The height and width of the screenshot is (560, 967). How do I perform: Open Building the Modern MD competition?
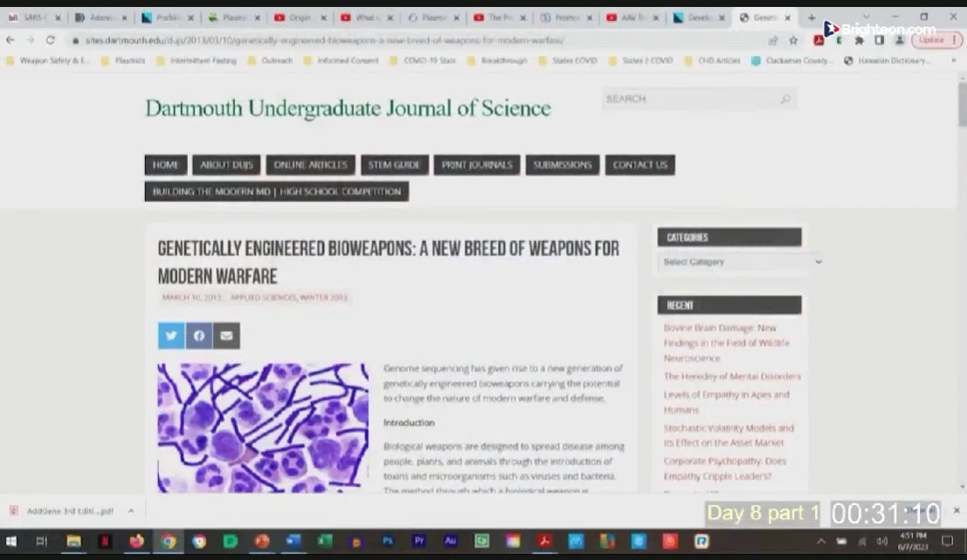coord(276,191)
